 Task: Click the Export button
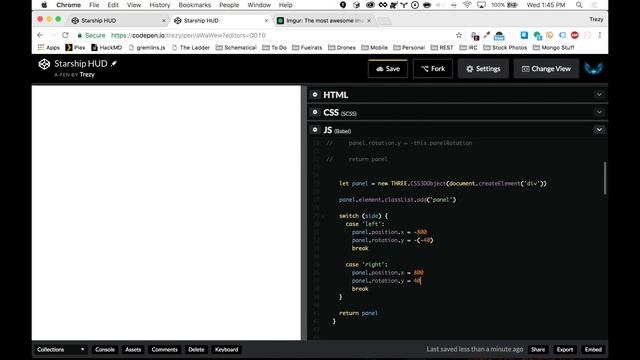(x=565, y=349)
